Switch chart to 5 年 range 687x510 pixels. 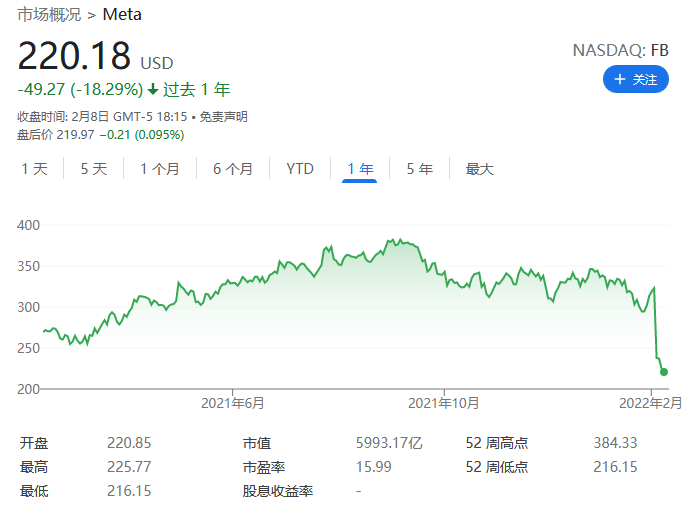[419, 169]
